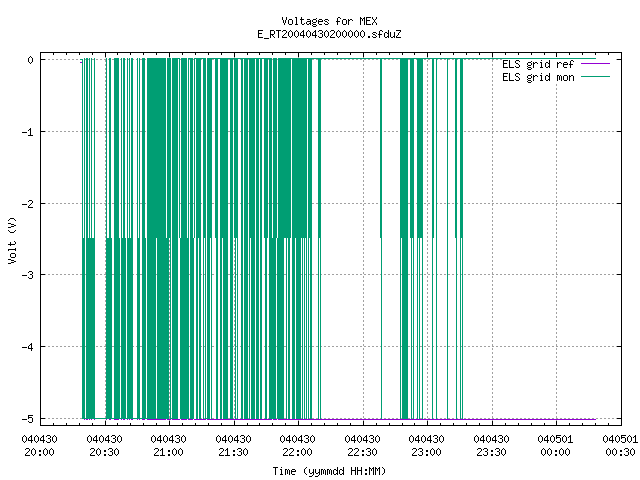Click the y-axis tick label "-1"
Screen dimensions: 640x480
pyautogui.click(x=28, y=132)
